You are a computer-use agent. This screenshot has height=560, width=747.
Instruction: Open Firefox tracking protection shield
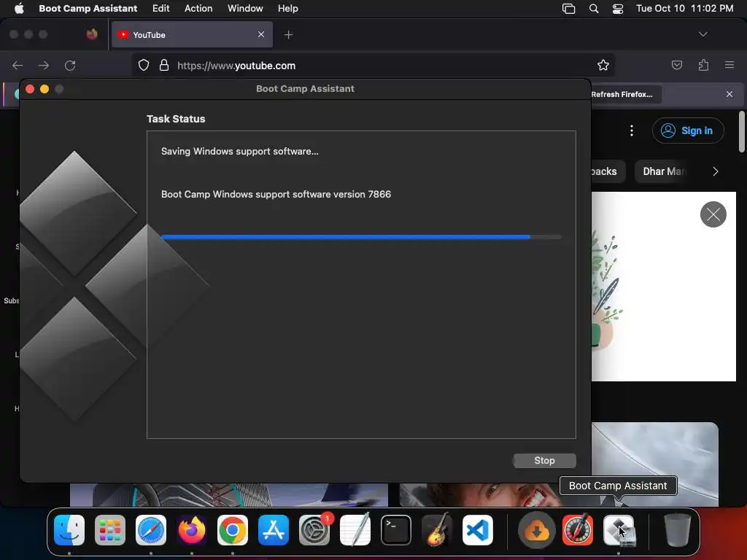coord(144,65)
